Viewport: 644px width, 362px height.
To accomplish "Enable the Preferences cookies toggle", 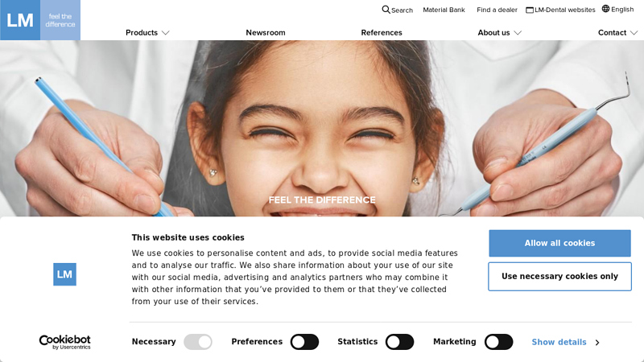I will point(304,342).
